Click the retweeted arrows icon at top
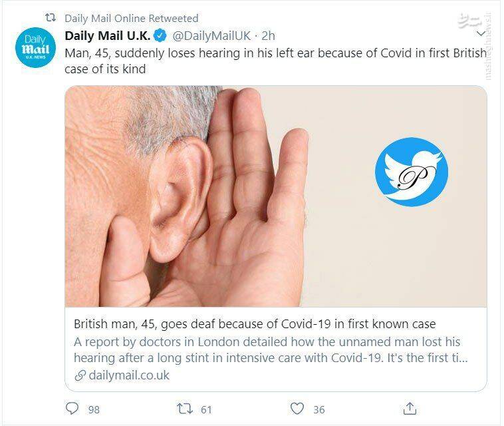This screenshot has height=426, width=504. click(50, 18)
